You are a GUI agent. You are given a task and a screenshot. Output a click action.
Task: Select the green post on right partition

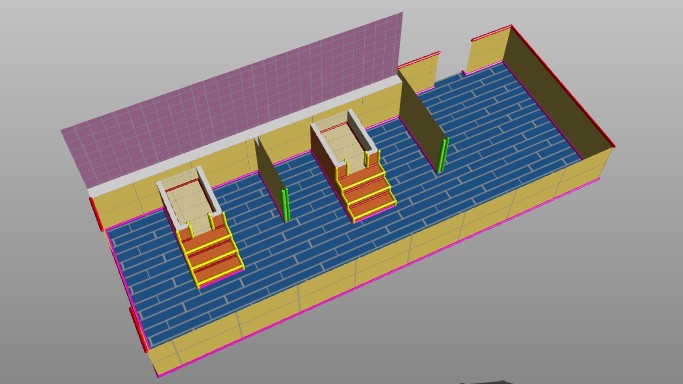tap(443, 155)
